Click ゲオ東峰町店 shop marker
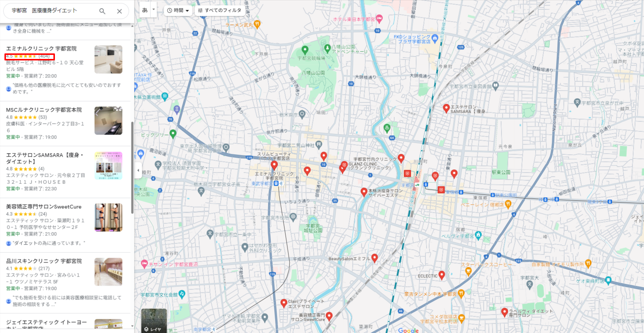The width and height of the screenshot is (644, 333). [608, 280]
